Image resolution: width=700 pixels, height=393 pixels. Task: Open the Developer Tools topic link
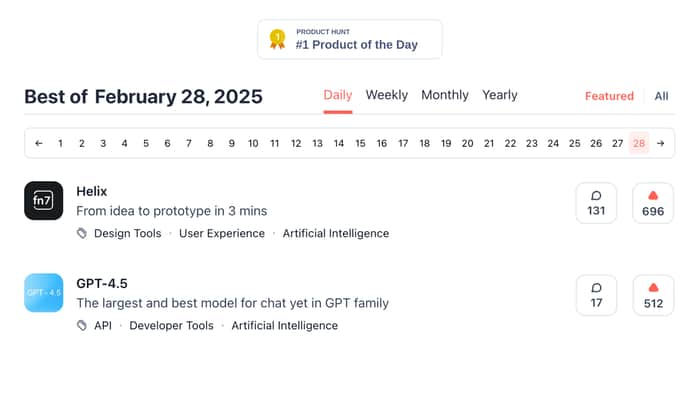[171, 326]
